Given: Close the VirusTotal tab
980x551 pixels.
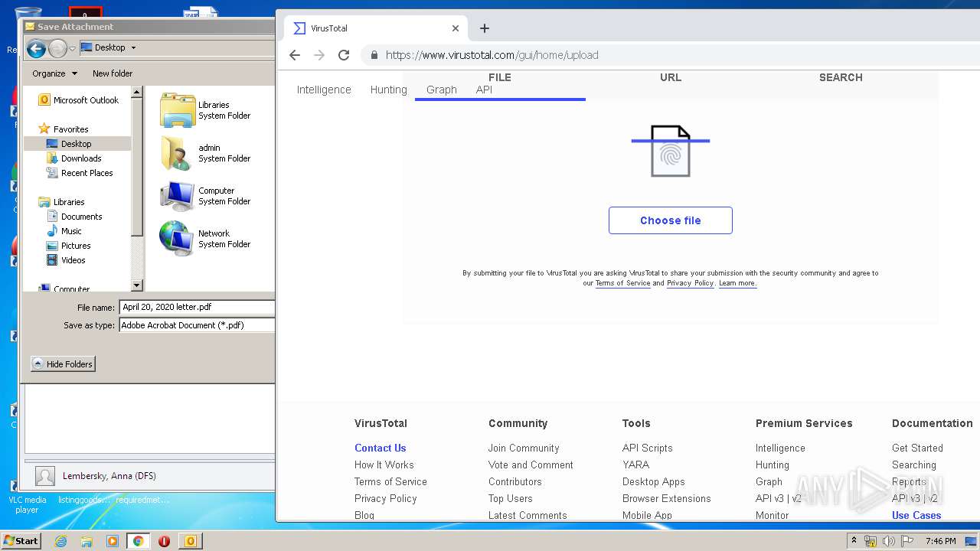Looking at the screenshot, I should (x=456, y=28).
